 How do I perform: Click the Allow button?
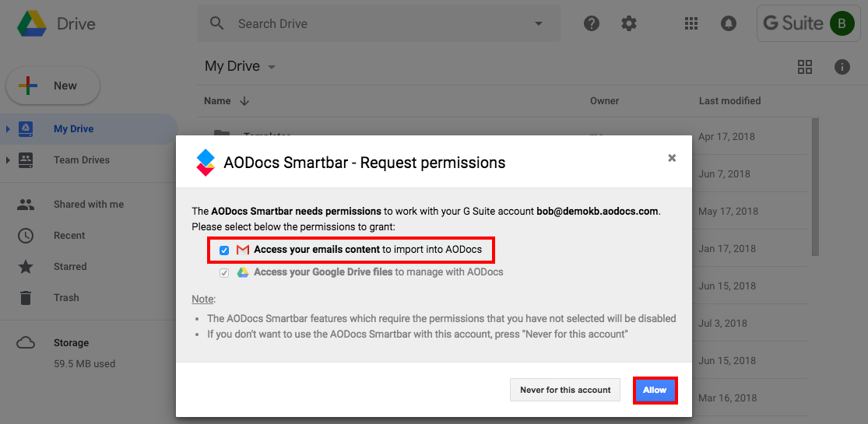[655, 390]
